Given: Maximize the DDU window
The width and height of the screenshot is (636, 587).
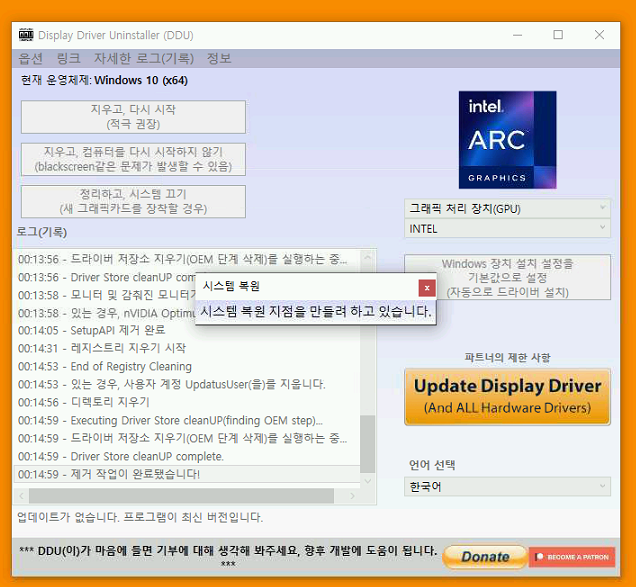Looking at the screenshot, I should click(x=558, y=35).
